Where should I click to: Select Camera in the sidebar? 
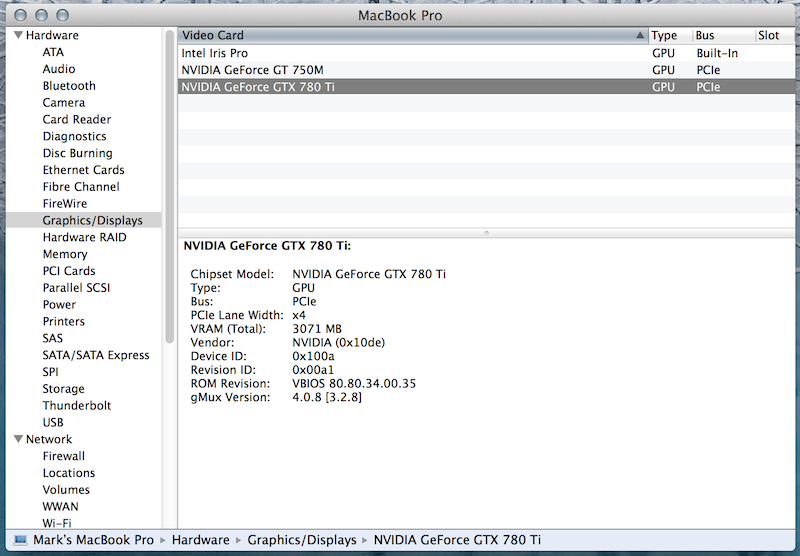64,103
